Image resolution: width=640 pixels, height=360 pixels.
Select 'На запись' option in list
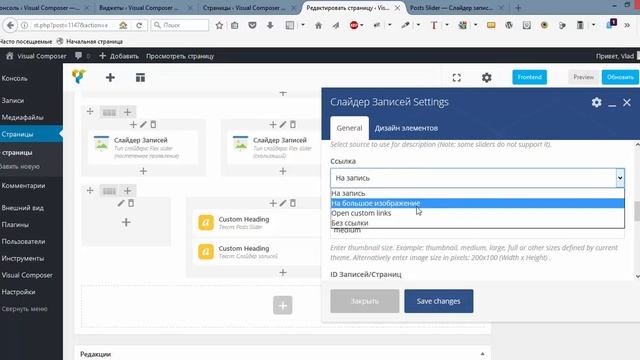click(478, 193)
